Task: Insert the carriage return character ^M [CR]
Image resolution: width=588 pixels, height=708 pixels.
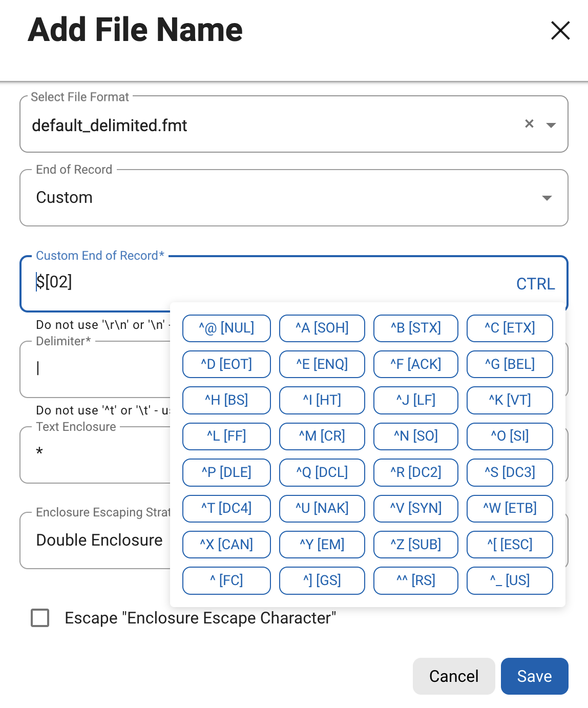Action: click(x=322, y=436)
